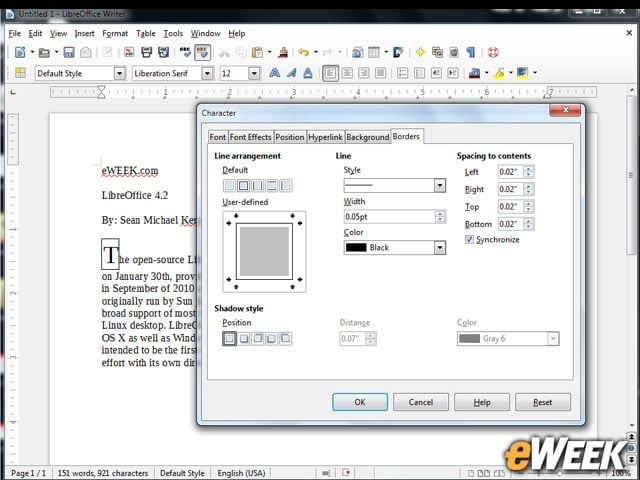The width and height of the screenshot is (640, 480).
Task: Click the Export as PDF icon
Action: pos(129,52)
